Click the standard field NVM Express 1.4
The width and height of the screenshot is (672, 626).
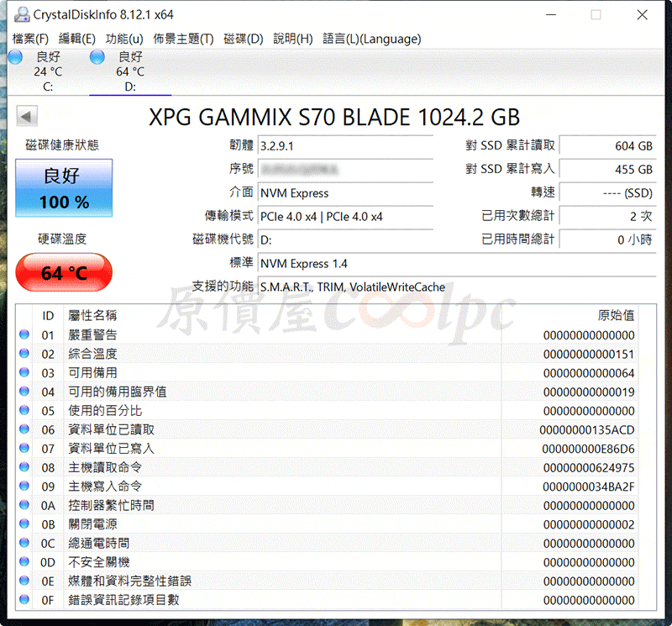(457, 263)
